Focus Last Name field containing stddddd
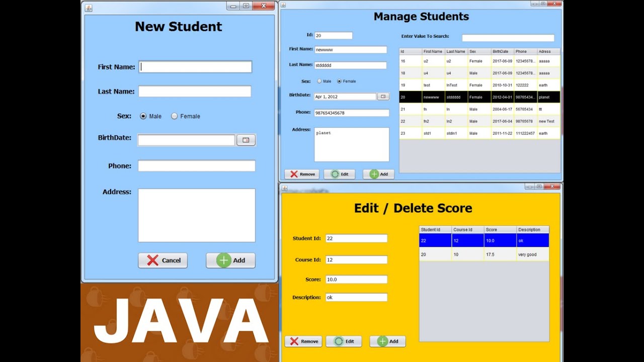 (351, 65)
